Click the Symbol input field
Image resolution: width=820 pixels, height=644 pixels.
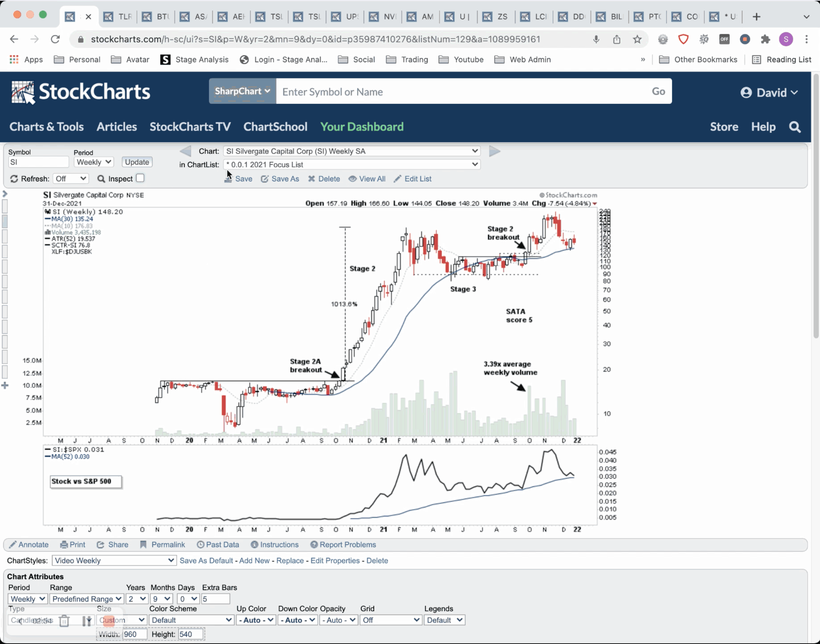tap(39, 162)
